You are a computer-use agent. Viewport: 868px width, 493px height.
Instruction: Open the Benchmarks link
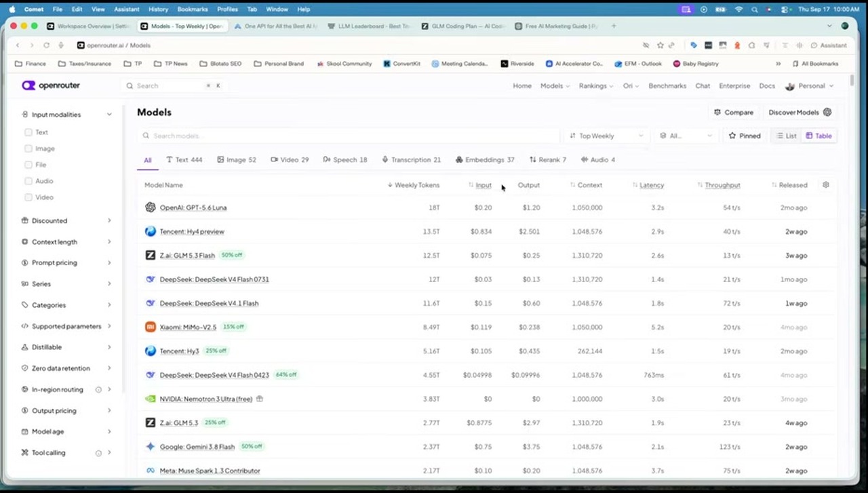coord(667,86)
